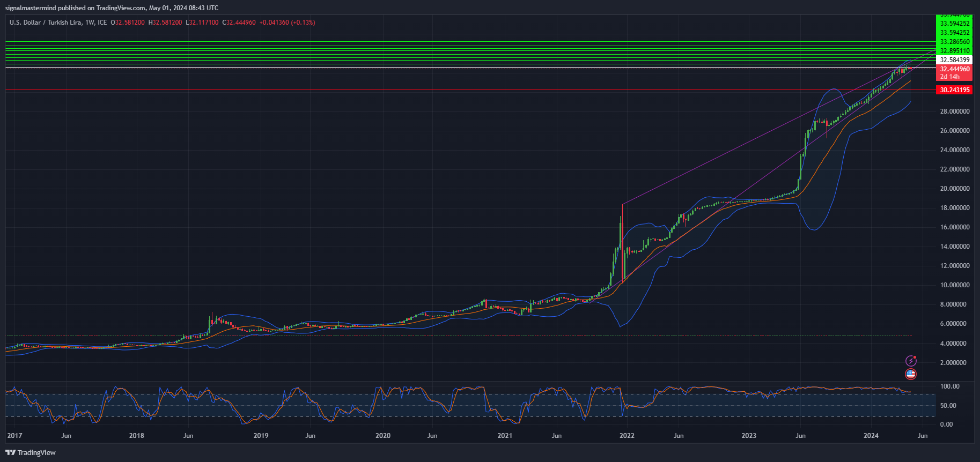
Task: Click the TradingView logo at bottom left
Action: coord(31,452)
